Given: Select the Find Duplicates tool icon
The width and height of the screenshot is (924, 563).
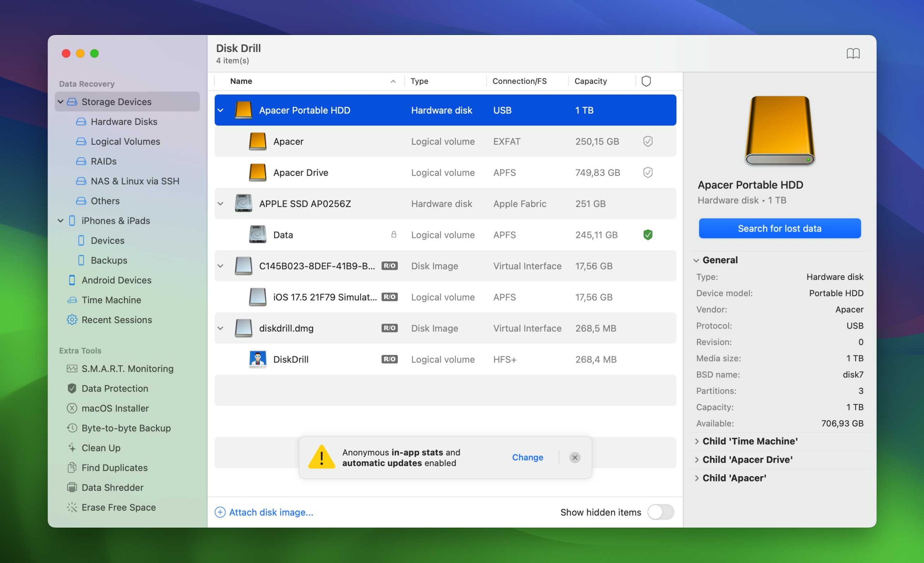Looking at the screenshot, I should tap(71, 467).
